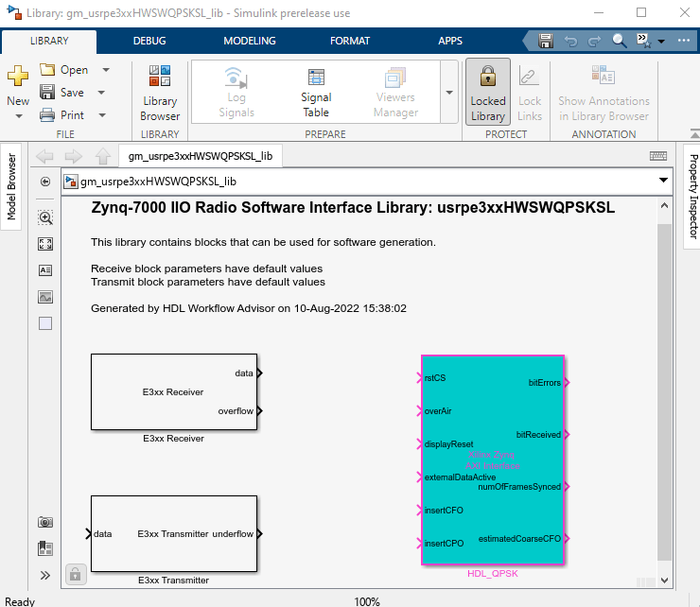Image resolution: width=700 pixels, height=607 pixels.
Task: Open a file with the Open button
Action: [63, 70]
